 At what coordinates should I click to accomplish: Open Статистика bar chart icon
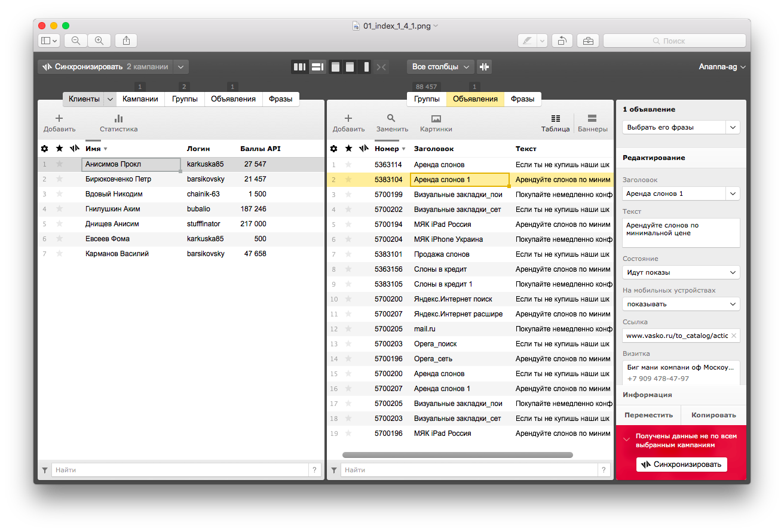tap(118, 119)
